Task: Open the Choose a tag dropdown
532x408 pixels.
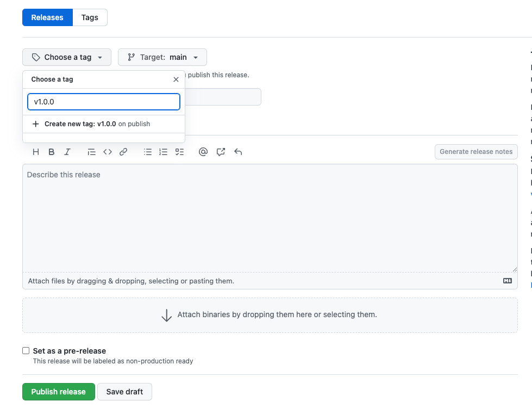Action: point(67,57)
